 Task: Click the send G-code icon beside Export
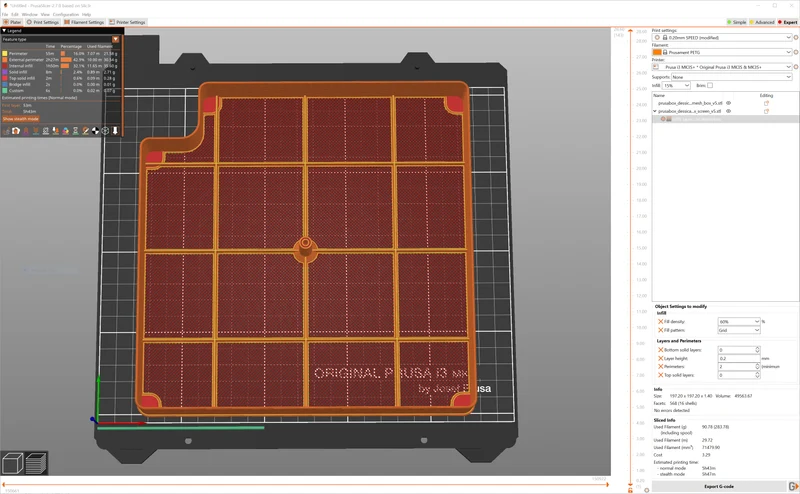(x=793, y=486)
